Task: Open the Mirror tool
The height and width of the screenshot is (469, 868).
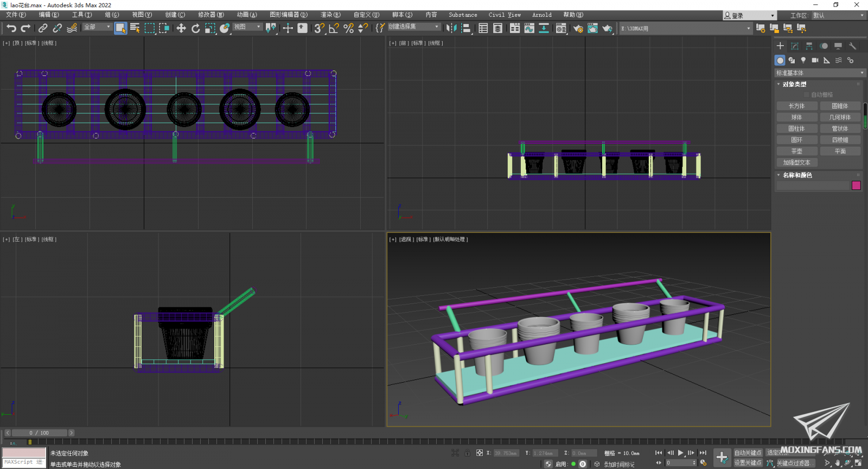Action: pos(451,28)
